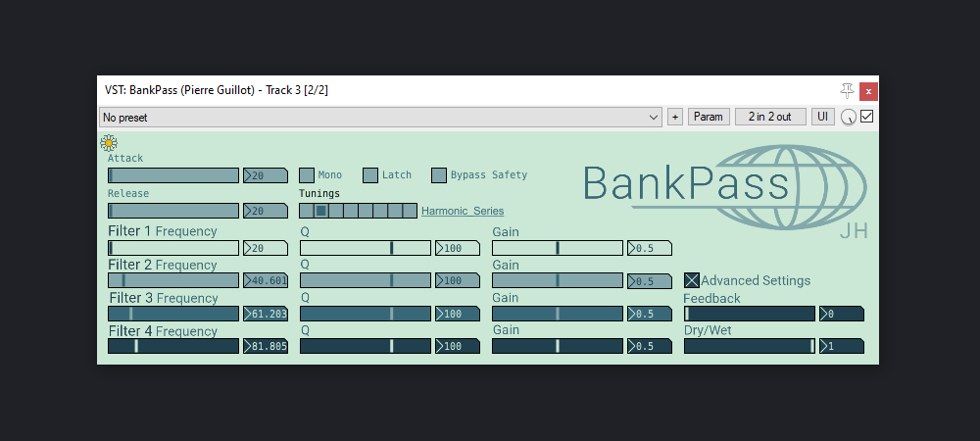
Task: Uncheck Advanced Settings checkbox
Action: 691,280
